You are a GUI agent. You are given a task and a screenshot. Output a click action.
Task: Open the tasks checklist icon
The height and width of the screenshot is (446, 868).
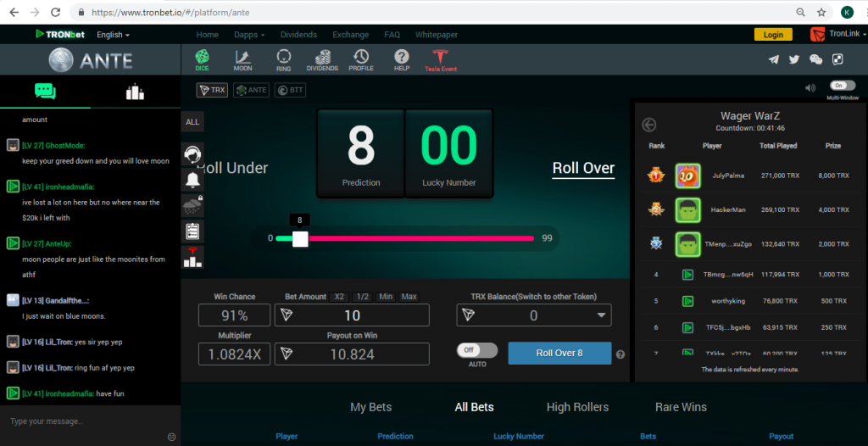click(x=192, y=231)
